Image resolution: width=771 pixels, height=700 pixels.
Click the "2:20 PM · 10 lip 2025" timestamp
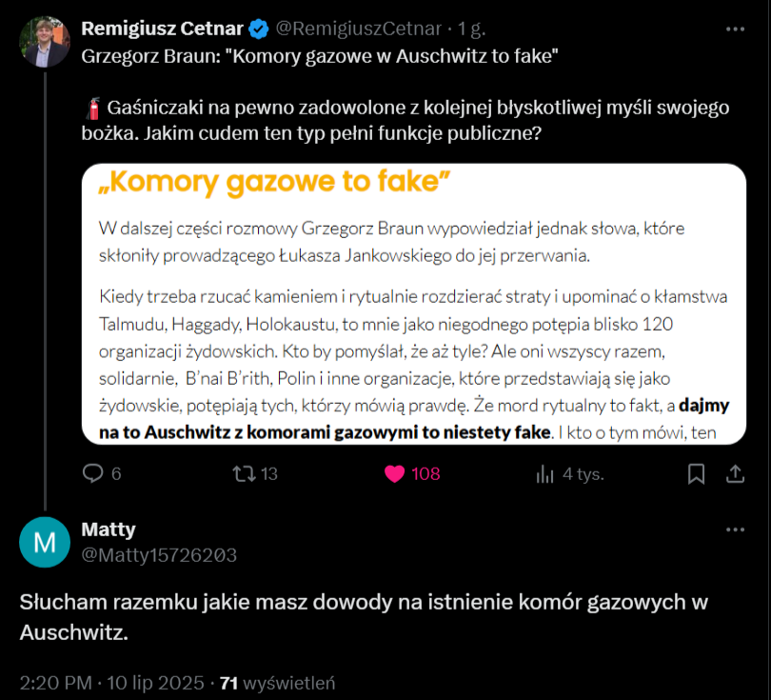pyautogui.click(x=112, y=683)
